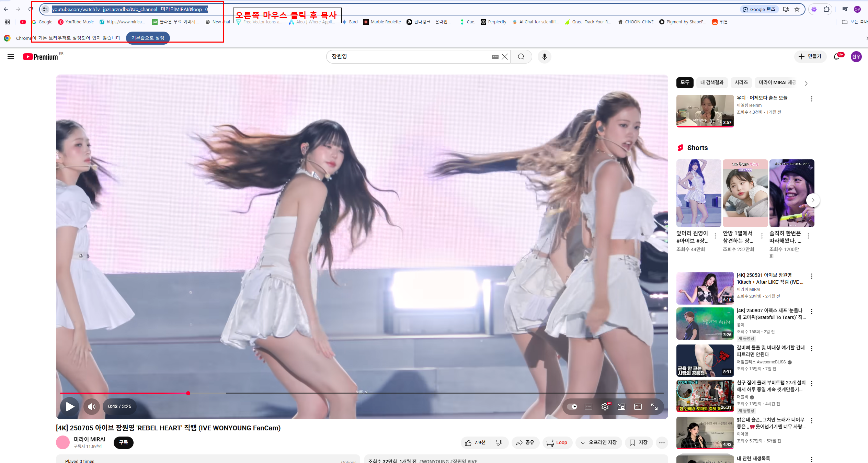This screenshot has width=868, height=463.
Task: Dislike the video with thumbs down
Action: [x=499, y=443]
